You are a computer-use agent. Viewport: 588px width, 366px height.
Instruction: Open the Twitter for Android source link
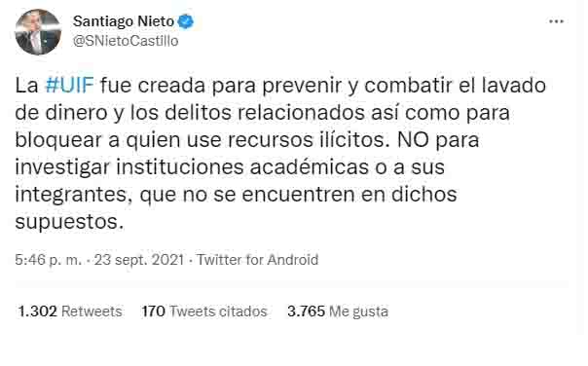[257, 260]
